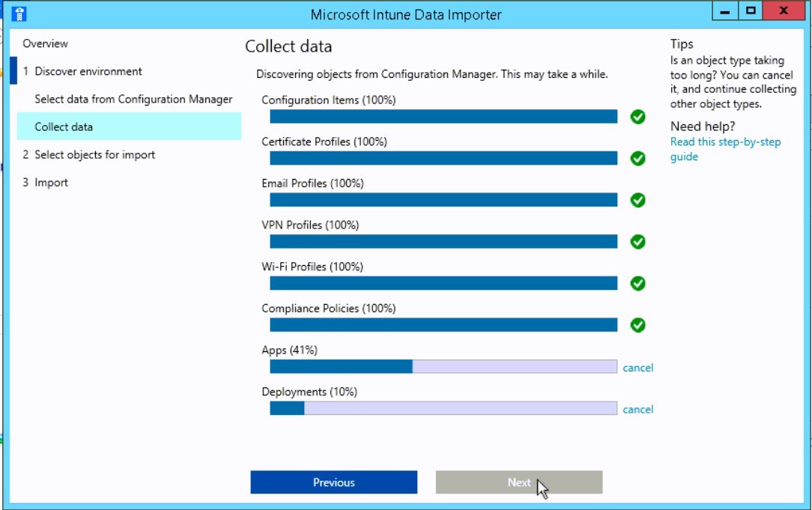812x510 pixels.
Task: Click the 'Configuration Items (100%)' label
Action: pyautogui.click(x=328, y=100)
